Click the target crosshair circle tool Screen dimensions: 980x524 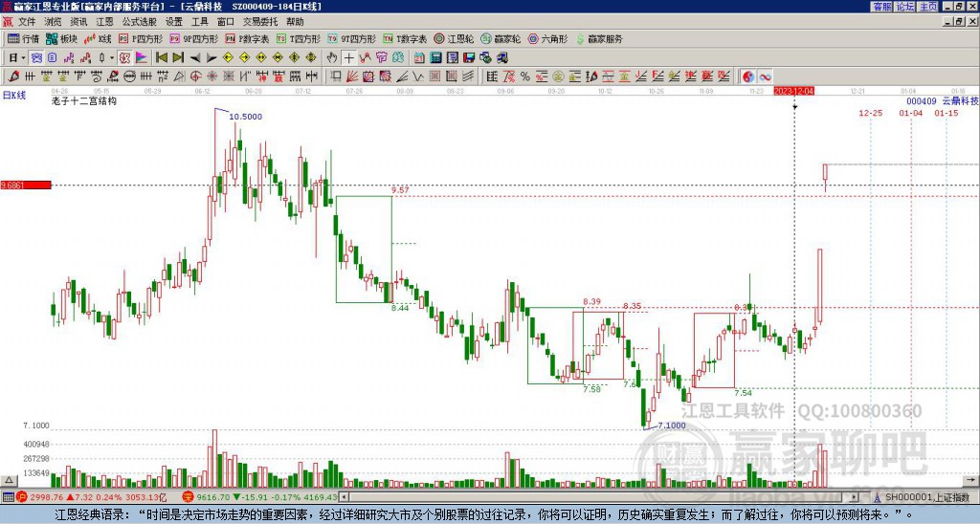(x=195, y=76)
